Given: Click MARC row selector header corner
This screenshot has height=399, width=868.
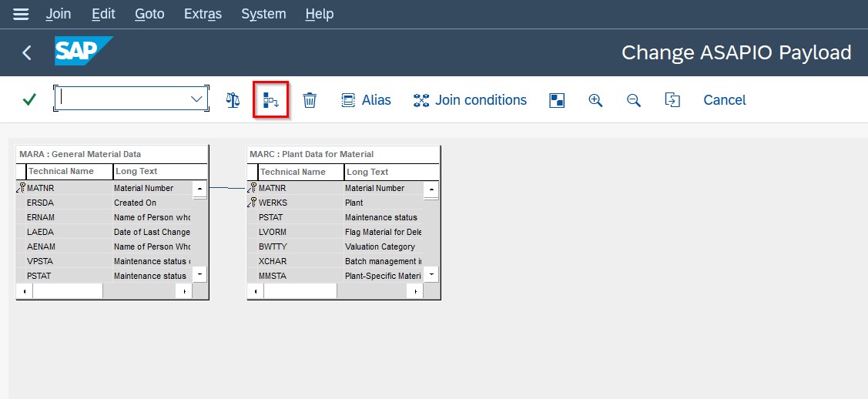Looking at the screenshot, I should tap(253, 172).
